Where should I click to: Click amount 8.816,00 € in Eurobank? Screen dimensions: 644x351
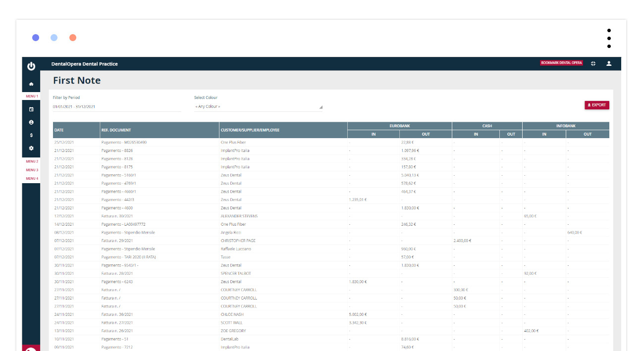(410, 339)
